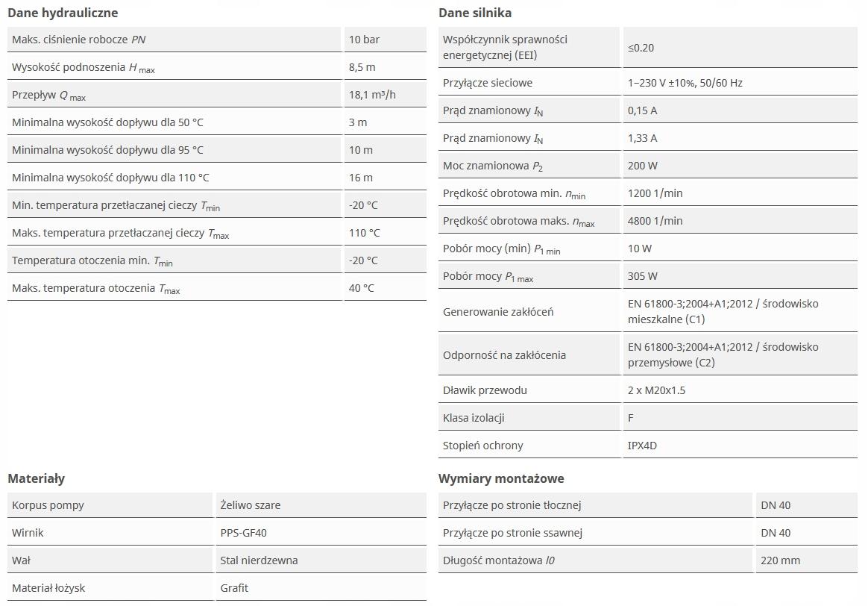Click the "Pobór mocy P1 max" label
This screenshot has width=868, height=606.
point(488,277)
